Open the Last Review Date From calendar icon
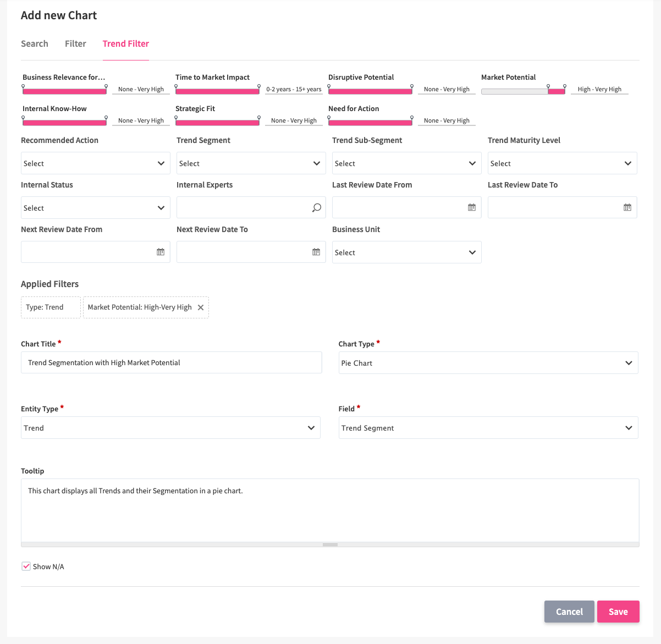The height and width of the screenshot is (644, 661). 471,207
